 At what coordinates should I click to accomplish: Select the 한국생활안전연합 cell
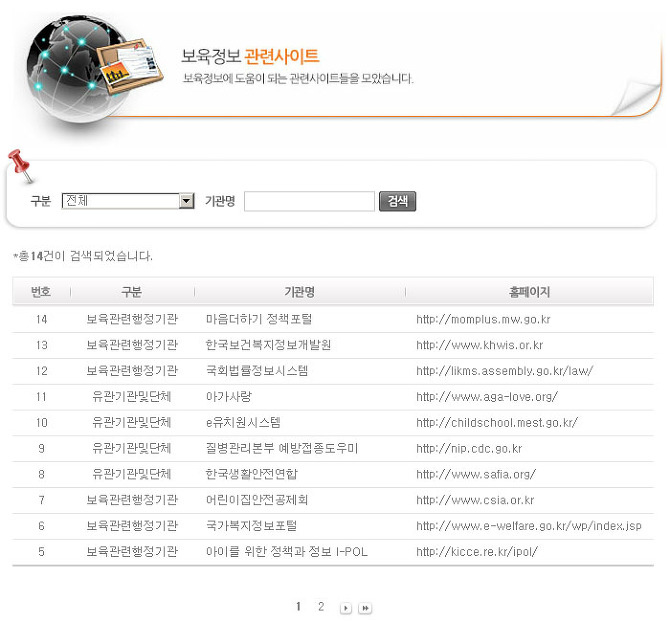point(252,474)
